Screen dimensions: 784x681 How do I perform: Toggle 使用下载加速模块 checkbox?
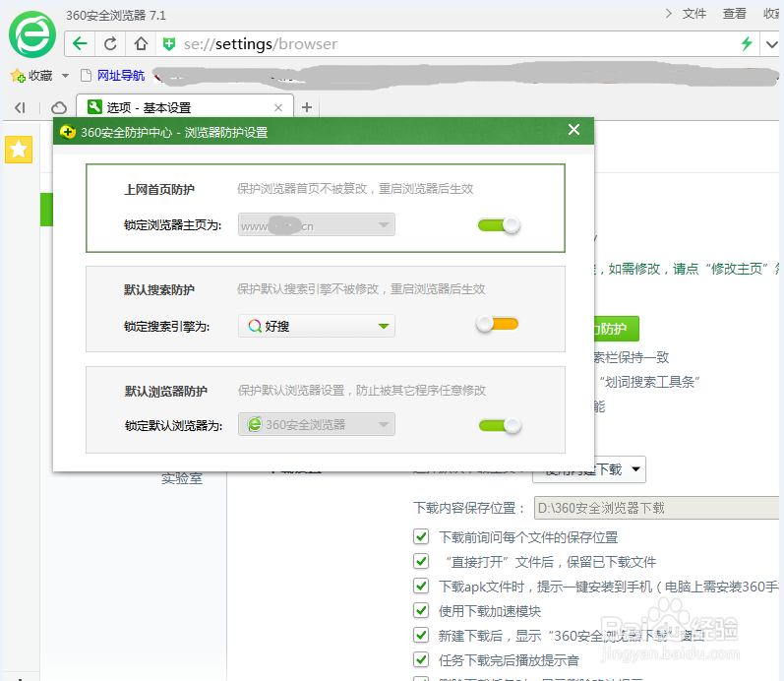pos(421,610)
